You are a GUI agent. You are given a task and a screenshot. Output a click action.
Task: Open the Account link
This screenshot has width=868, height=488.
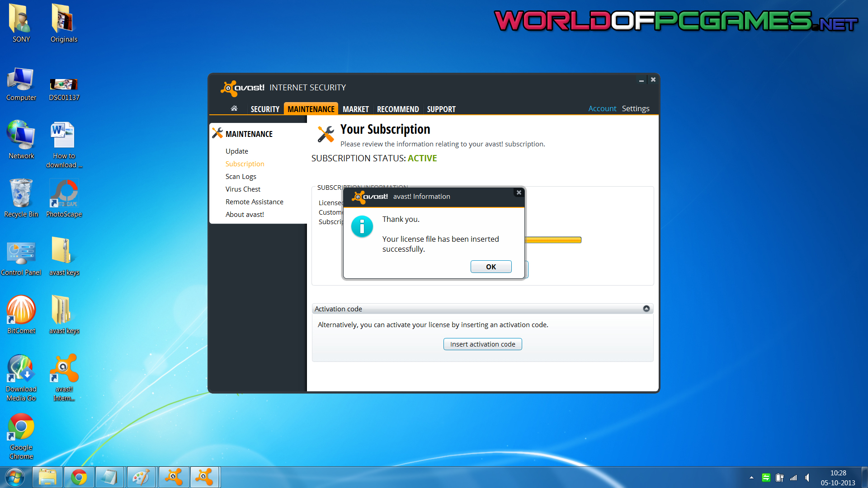pyautogui.click(x=602, y=108)
